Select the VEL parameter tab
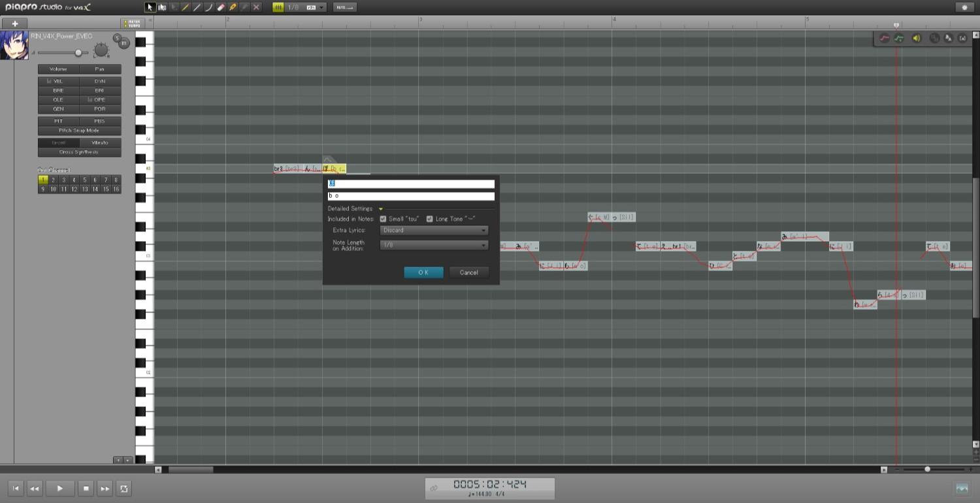Viewport: 980px width, 503px height. (x=58, y=82)
